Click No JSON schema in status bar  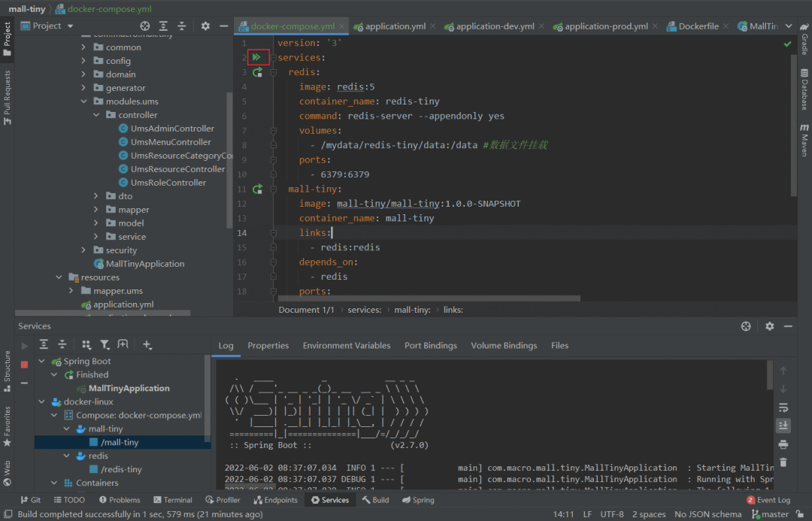pos(708,514)
